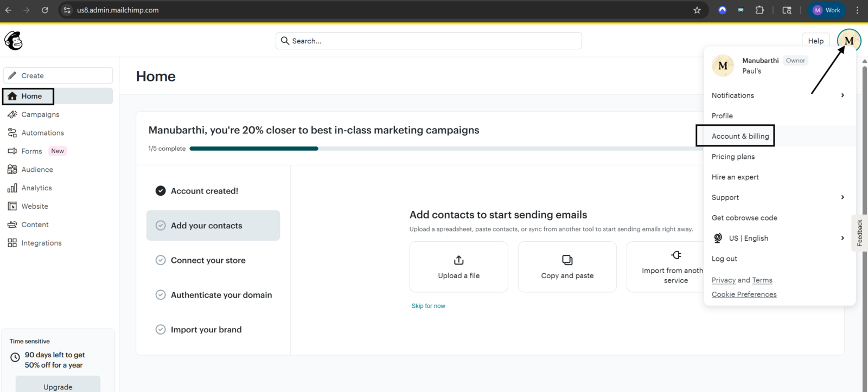Open the Chrome three-dot menu
868x392 pixels.
(x=857, y=10)
